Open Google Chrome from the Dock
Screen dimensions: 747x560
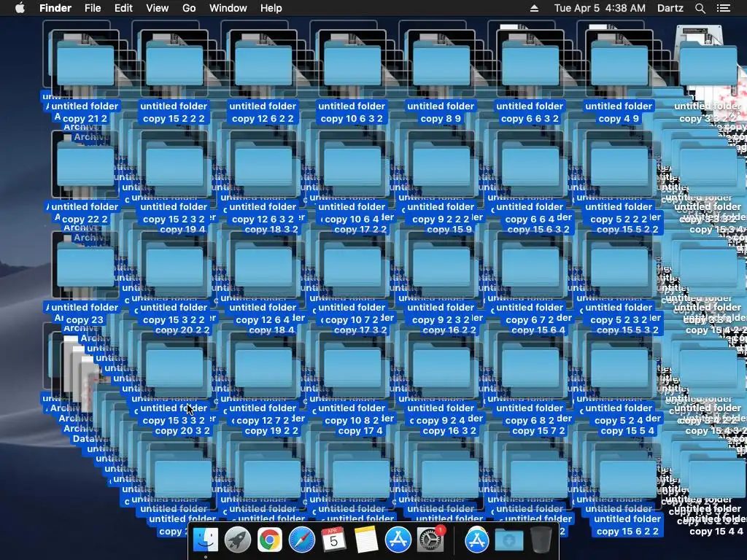[270, 540]
